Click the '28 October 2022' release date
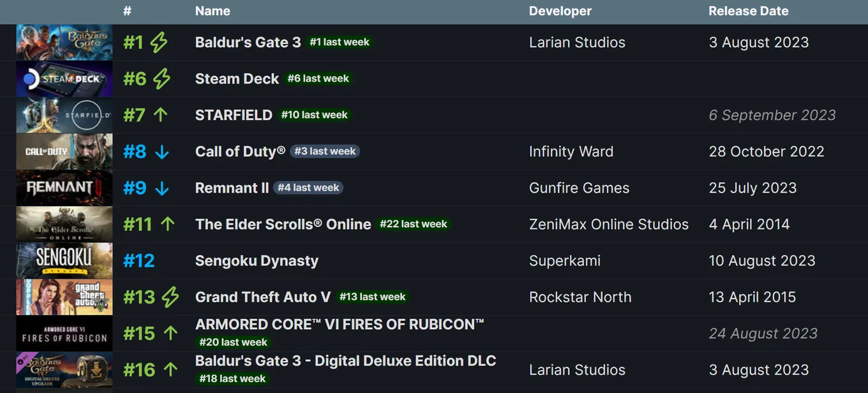Viewport: 868px width, 393px height. (767, 152)
